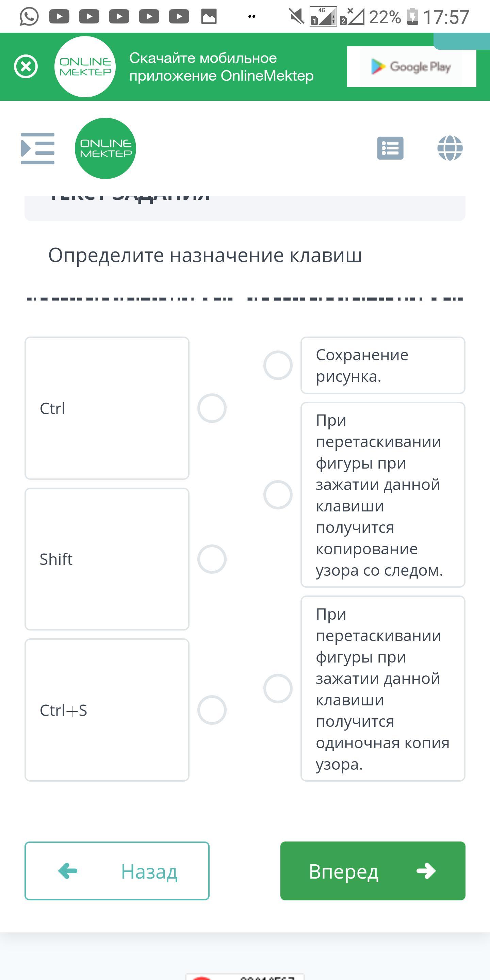The height and width of the screenshot is (980, 490).
Task: Close the mobile app download banner
Action: coord(26,67)
